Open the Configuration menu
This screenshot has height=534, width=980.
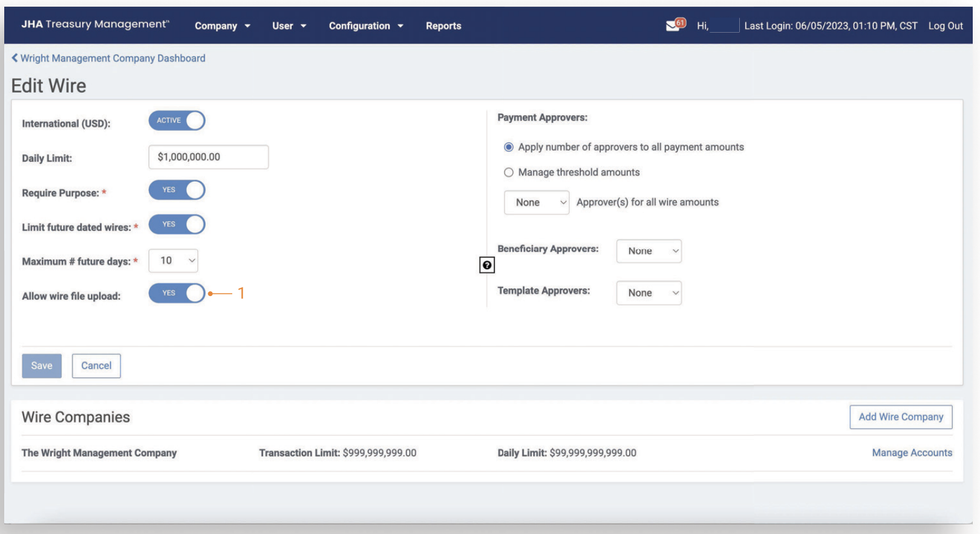coord(365,26)
